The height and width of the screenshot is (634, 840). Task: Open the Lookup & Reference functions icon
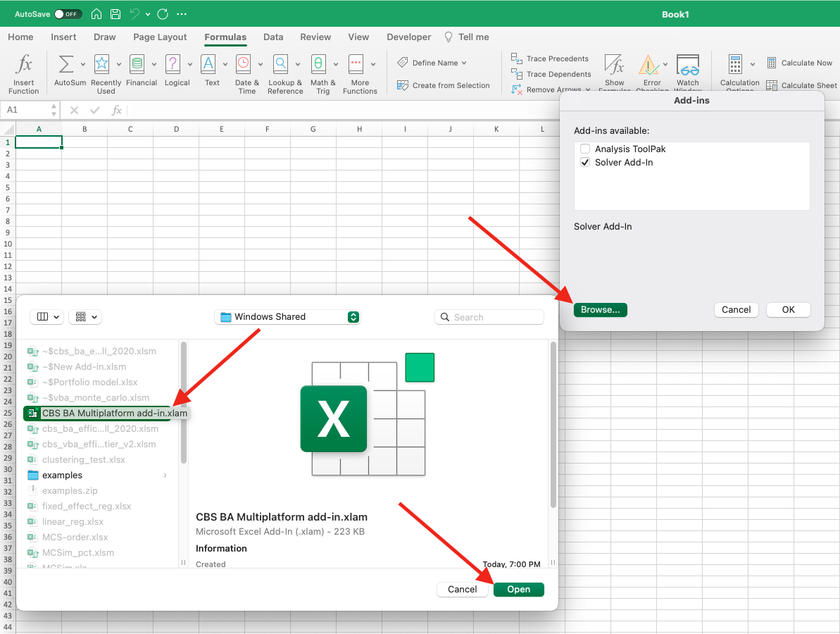pyautogui.click(x=280, y=64)
